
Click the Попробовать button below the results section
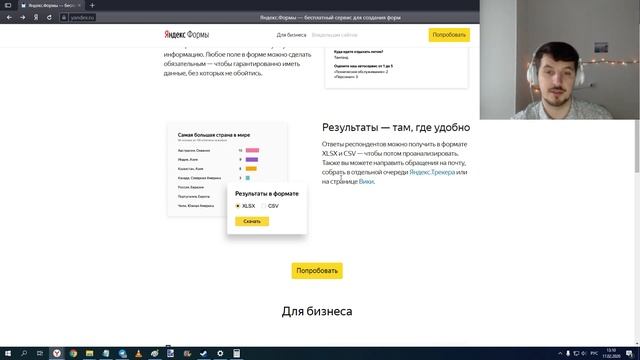tap(317, 271)
